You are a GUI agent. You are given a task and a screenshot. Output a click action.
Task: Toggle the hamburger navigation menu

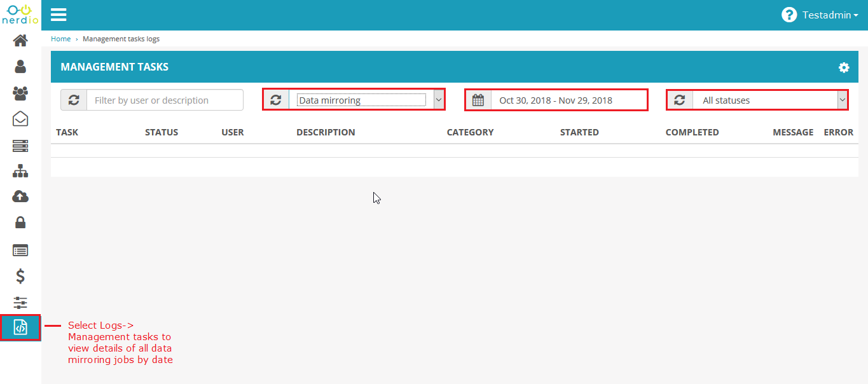coord(59,15)
